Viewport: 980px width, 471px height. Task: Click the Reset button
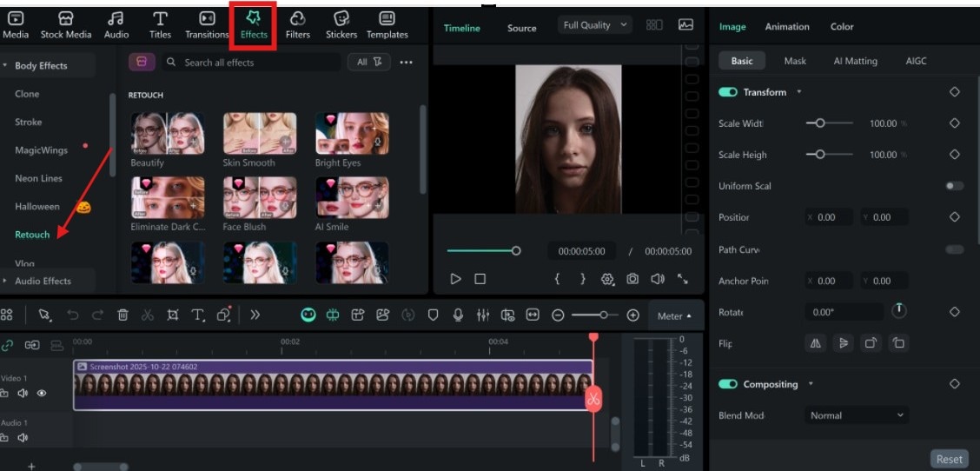pyautogui.click(x=950, y=459)
